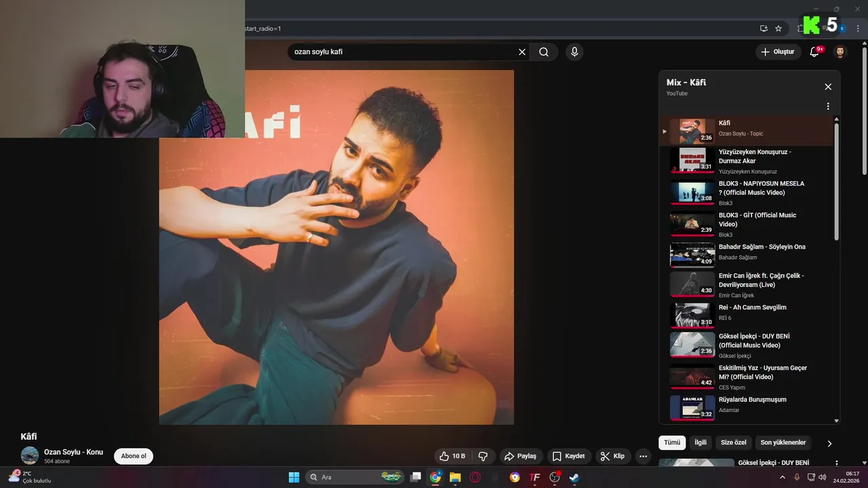Image resolution: width=868 pixels, height=488 pixels.
Task: Open the network icon in system tray
Action: pos(810,477)
